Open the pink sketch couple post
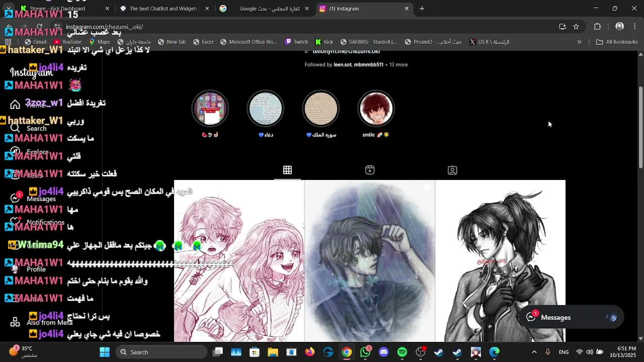This screenshot has height=362, width=644. 239,261
